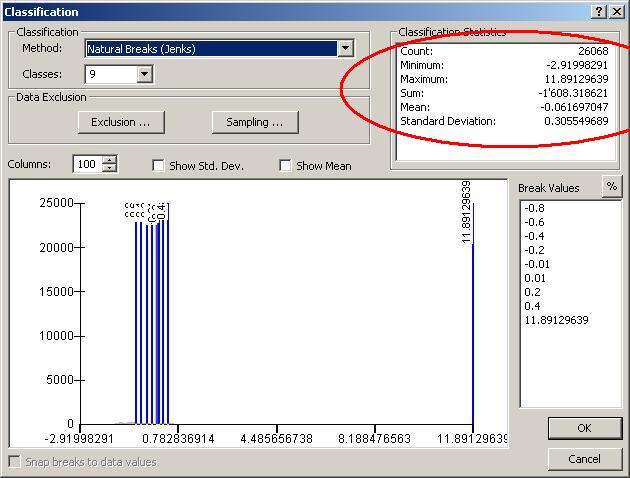The height and width of the screenshot is (478, 630).
Task: Click y-axis label 10000
Action: (x=57, y=336)
